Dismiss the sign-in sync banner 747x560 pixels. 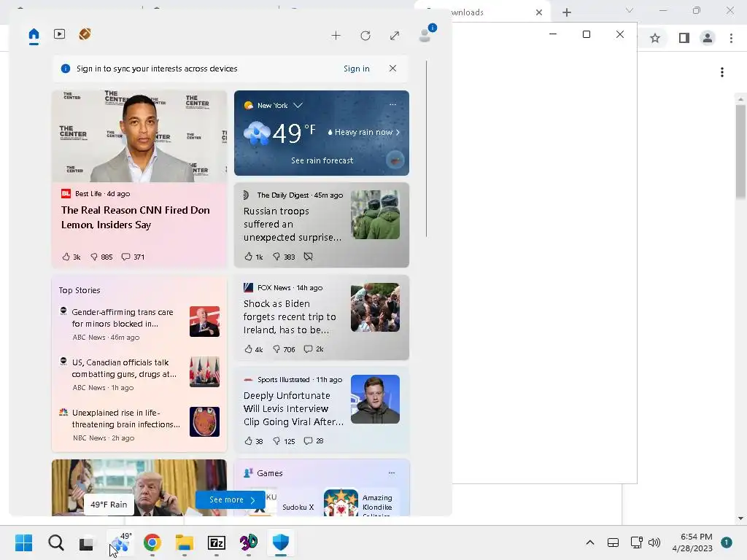[392, 68]
